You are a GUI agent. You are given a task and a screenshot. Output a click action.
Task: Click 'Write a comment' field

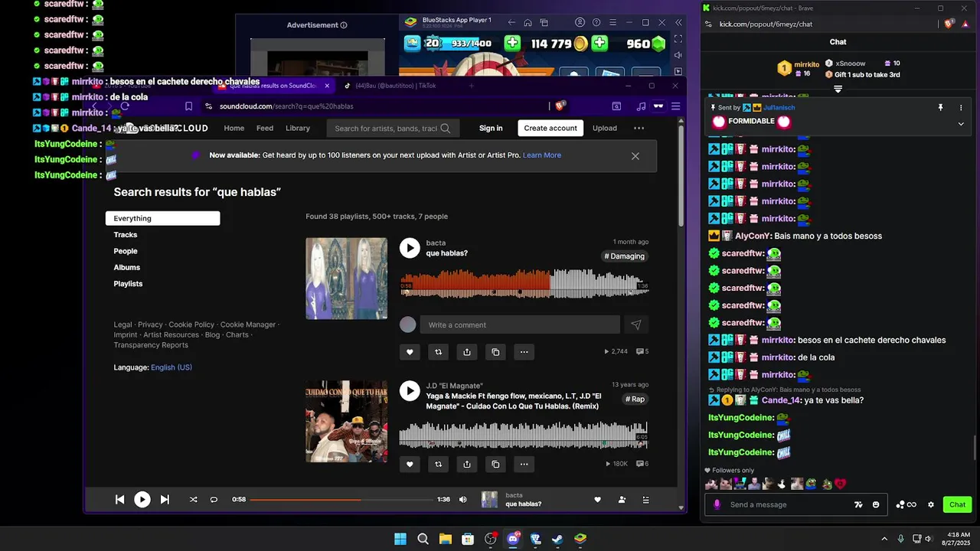pyautogui.click(x=520, y=324)
